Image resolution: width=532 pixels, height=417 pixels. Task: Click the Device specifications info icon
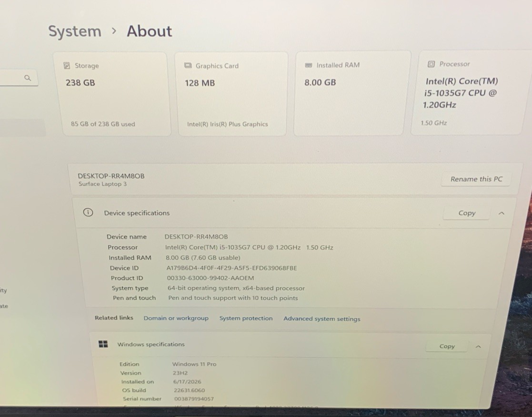[x=88, y=213]
